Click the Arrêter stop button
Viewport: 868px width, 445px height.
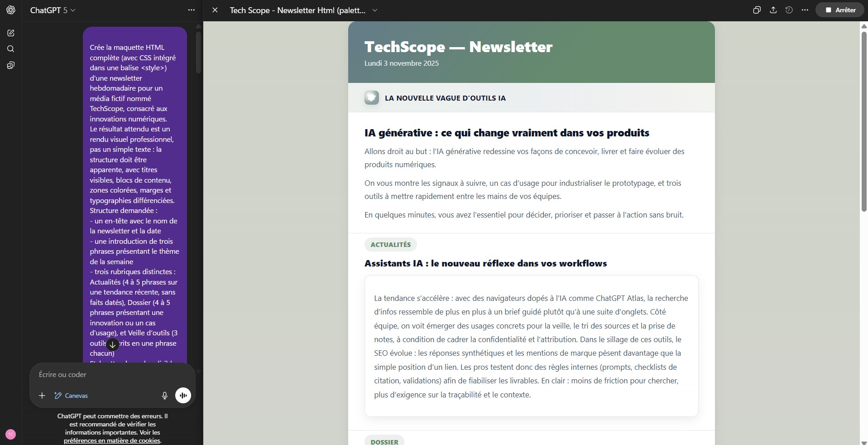(x=840, y=10)
